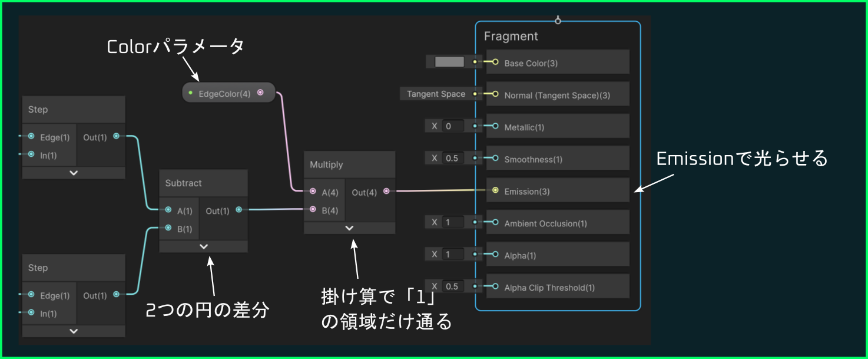The width and height of the screenshot is (868, 359).
Task: Click the Smoothness X value field
Action: (454, 158)
